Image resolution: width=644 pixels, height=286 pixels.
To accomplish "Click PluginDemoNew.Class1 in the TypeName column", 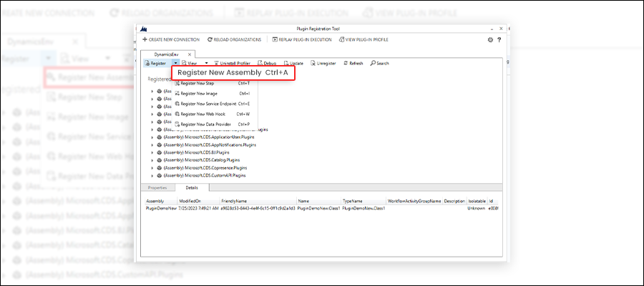I will (x=364, y=209).
